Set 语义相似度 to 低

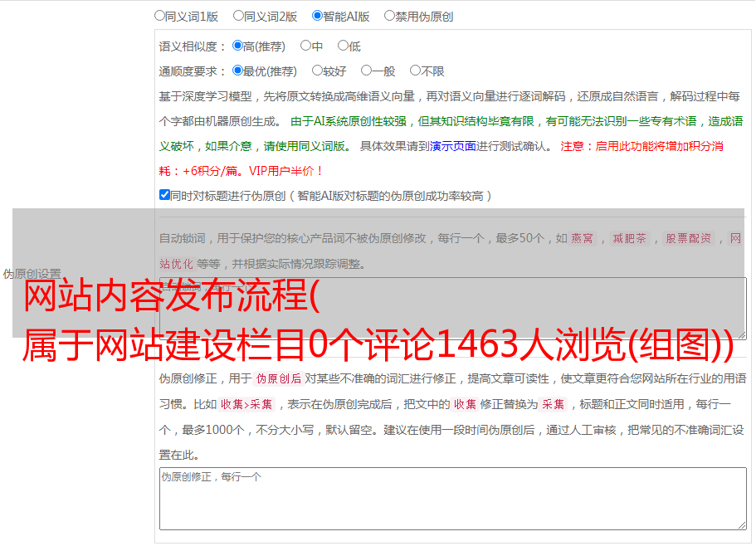[343, 46]
